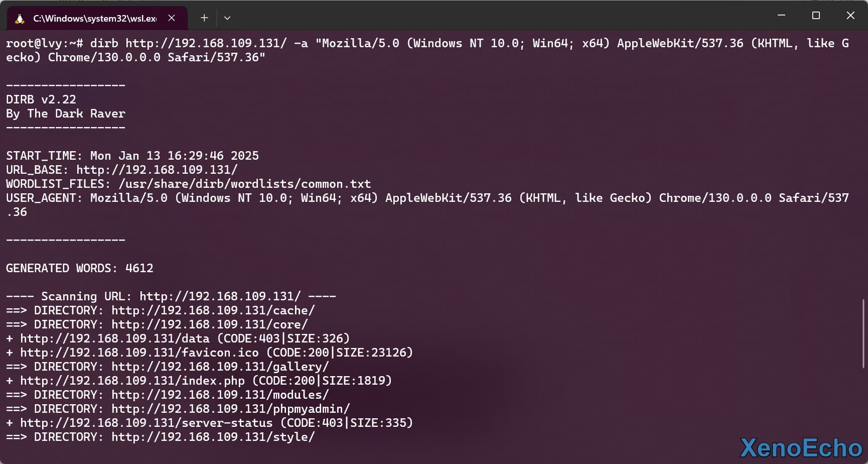Minimize the terminal window
This screenshot has width=868, height=464.
click(x=781, y=16)
